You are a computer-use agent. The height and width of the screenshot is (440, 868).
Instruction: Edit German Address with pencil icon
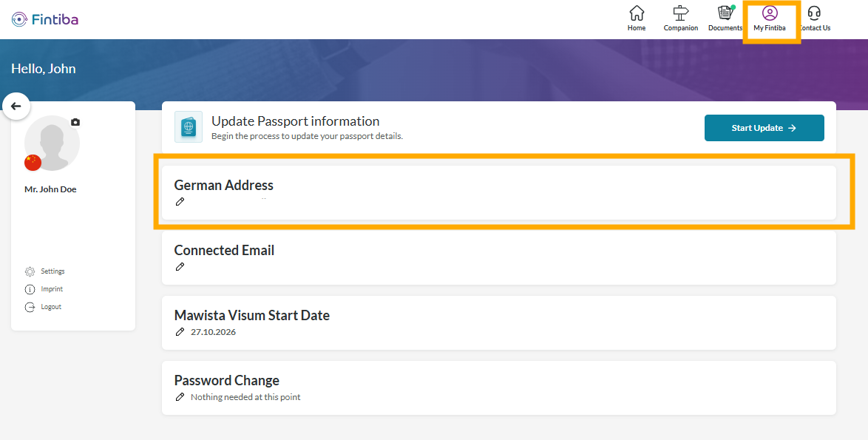180,202
